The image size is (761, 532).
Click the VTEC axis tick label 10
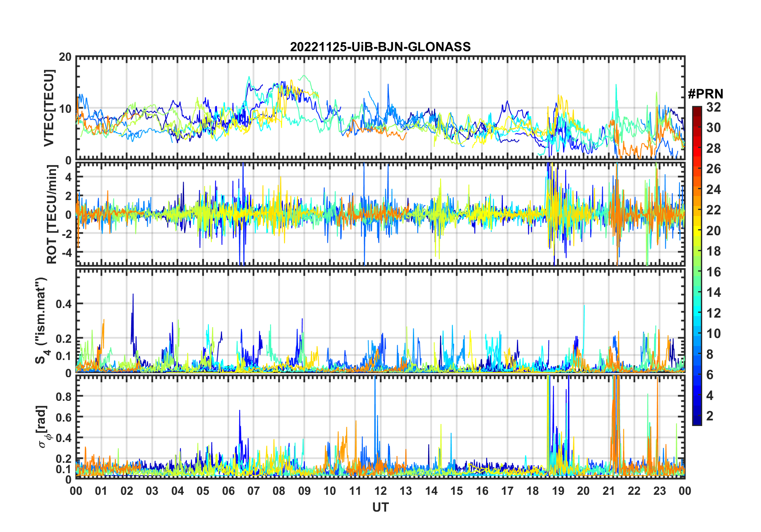click(65, 108)
